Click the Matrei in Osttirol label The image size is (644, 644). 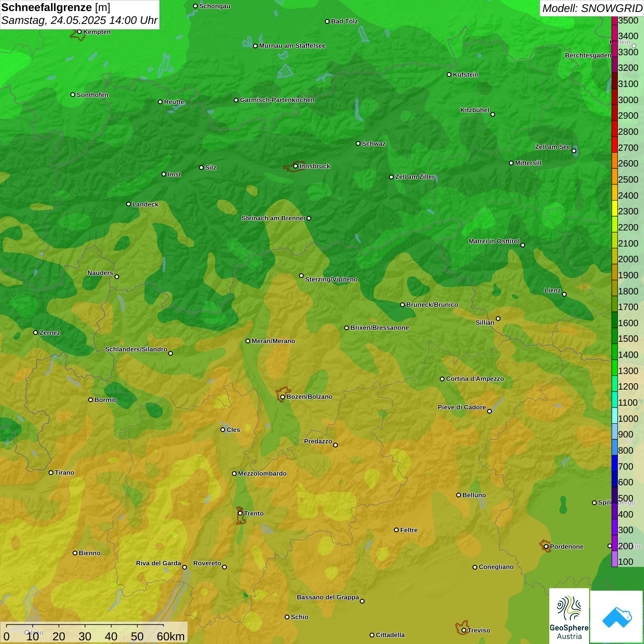(494, 241)
